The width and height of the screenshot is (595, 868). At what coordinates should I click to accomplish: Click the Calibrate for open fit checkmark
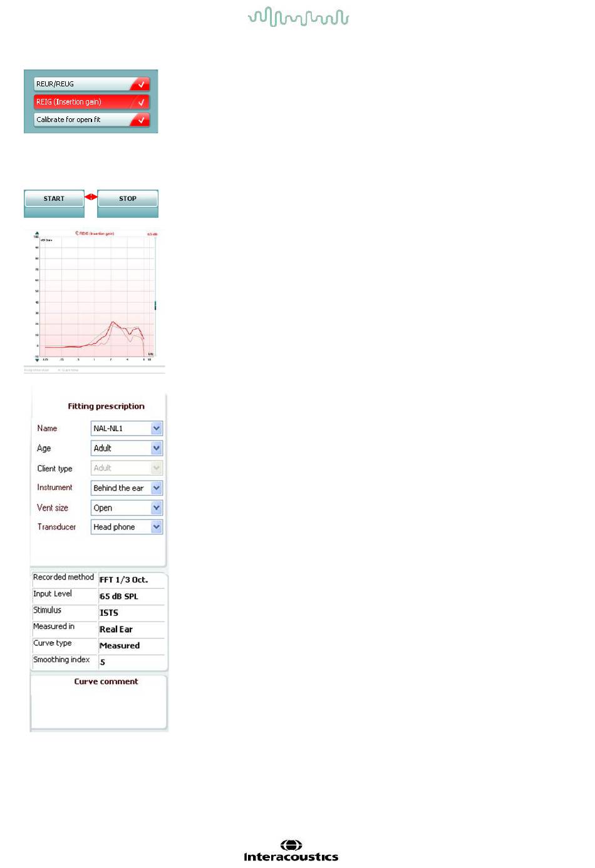coord(141,120)
